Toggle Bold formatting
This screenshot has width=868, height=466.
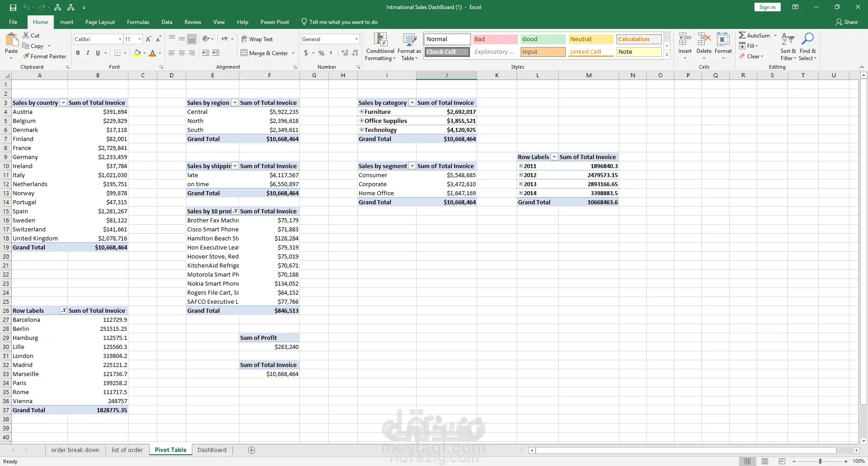[78, 53]
